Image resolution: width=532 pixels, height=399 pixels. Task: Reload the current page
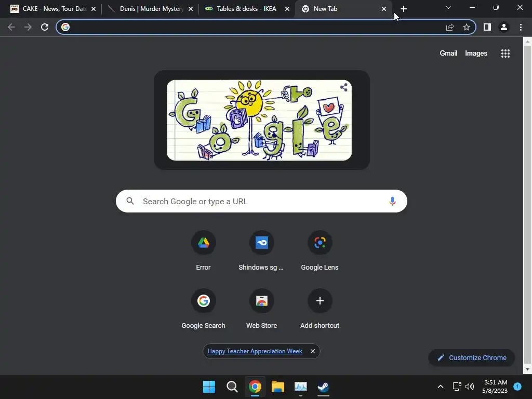point(45,27)
